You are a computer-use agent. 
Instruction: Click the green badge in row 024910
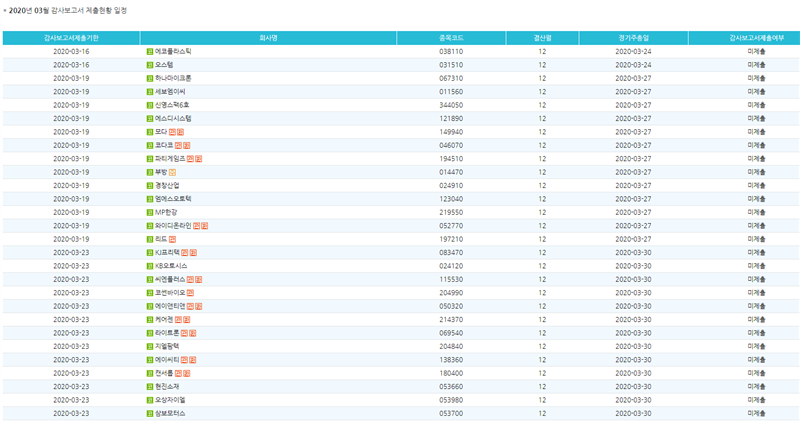point(149,186)
